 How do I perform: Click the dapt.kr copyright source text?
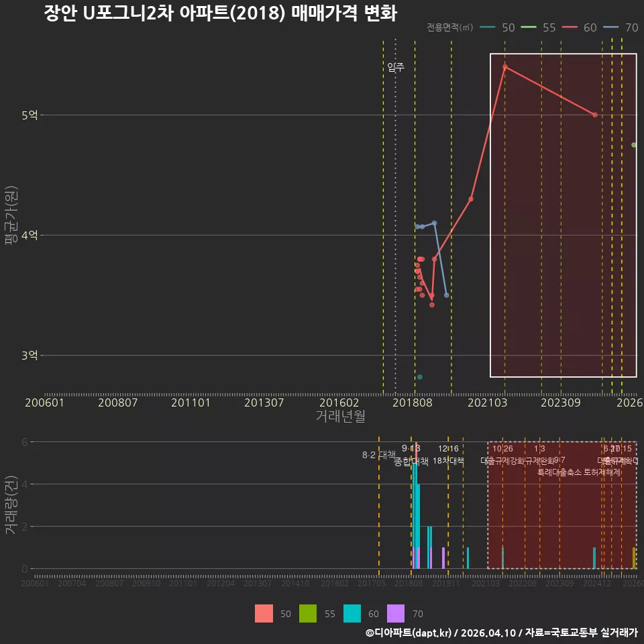pos(502,633)
